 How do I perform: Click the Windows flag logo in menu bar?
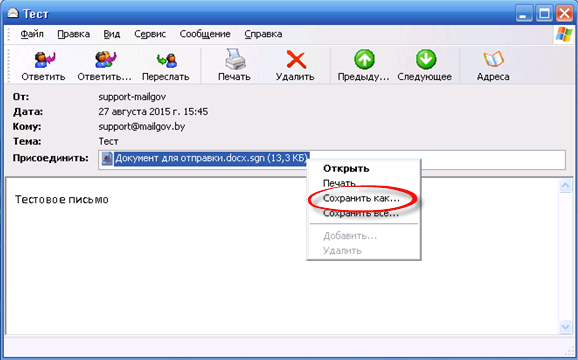point(563,35)
